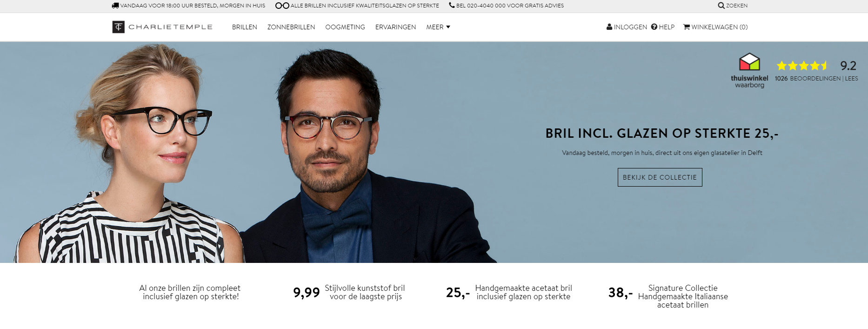The width and height of the screenshot is (868, 329).
Task: Click the Charlie Temple logo icon
Action: [x=118, y=27]
